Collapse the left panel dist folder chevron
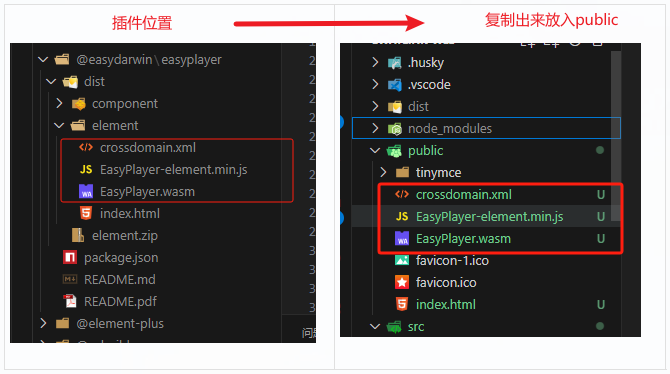The image size is (670, 374). 51,81
